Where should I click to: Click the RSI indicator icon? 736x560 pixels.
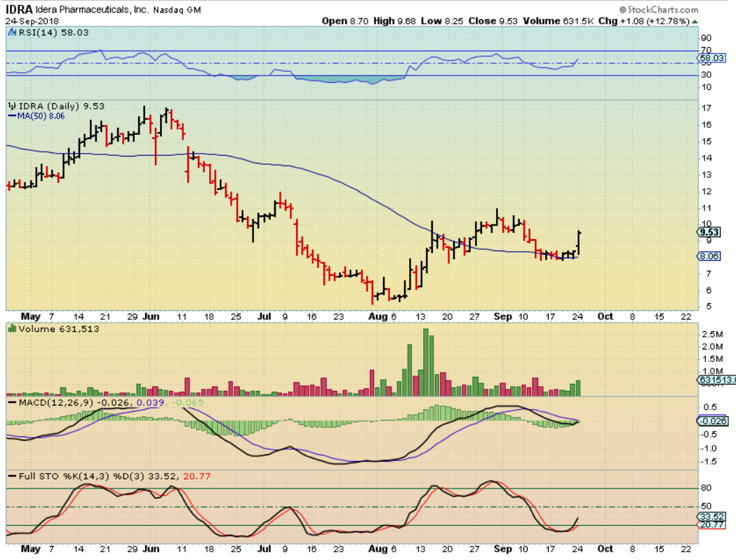(12, 32)
